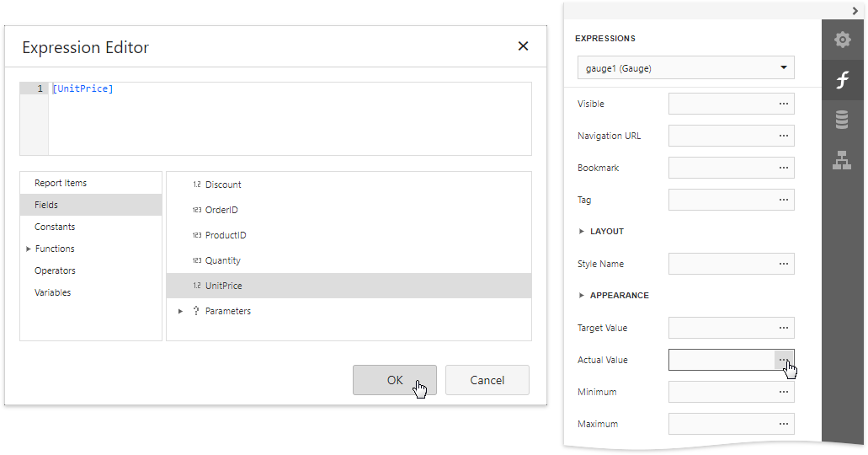Viewport: 868px width, 455px height.
Task: Open ellipsis editor for Navigation URL
Action: tap(784, 136)
